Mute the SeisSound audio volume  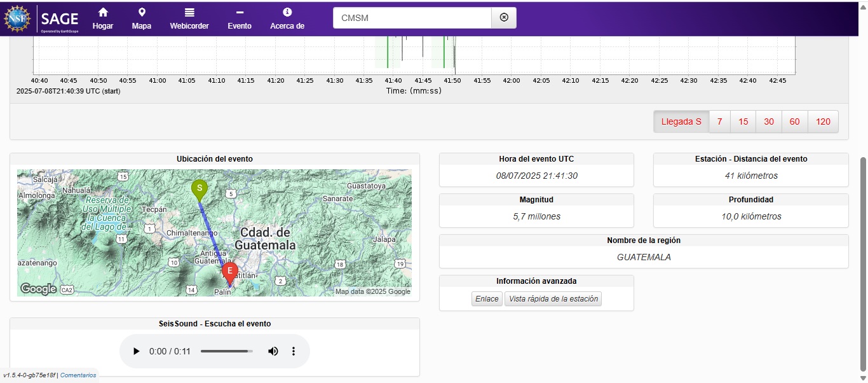pyautogui.click(x=273, y=351)
